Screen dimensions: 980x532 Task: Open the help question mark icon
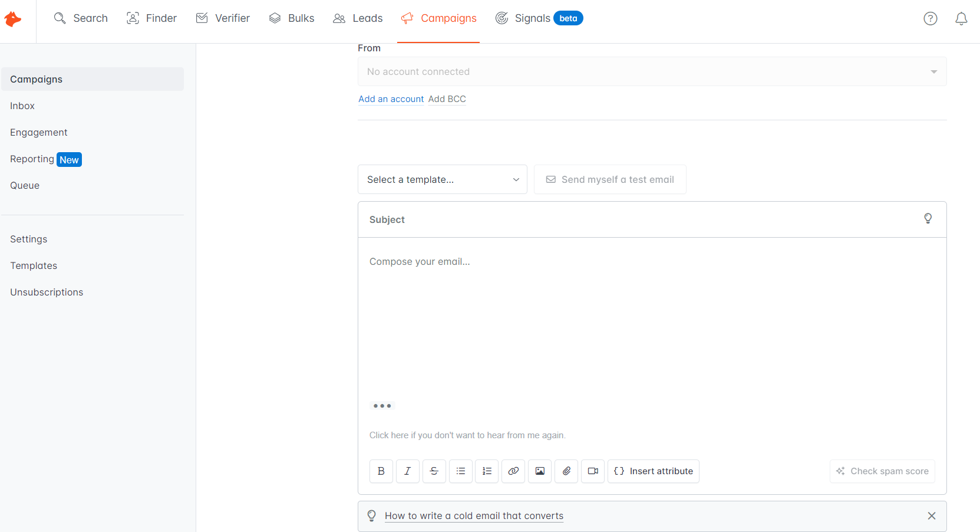(x=930, y=19)
